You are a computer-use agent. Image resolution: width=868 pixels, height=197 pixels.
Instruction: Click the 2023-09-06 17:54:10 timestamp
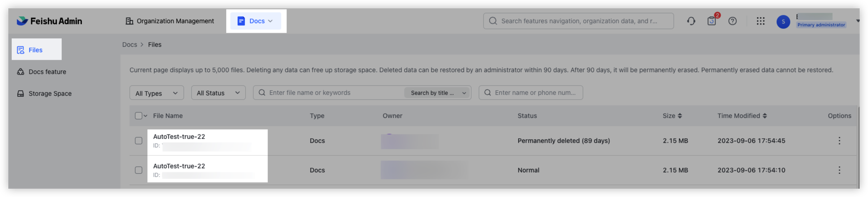751,170
